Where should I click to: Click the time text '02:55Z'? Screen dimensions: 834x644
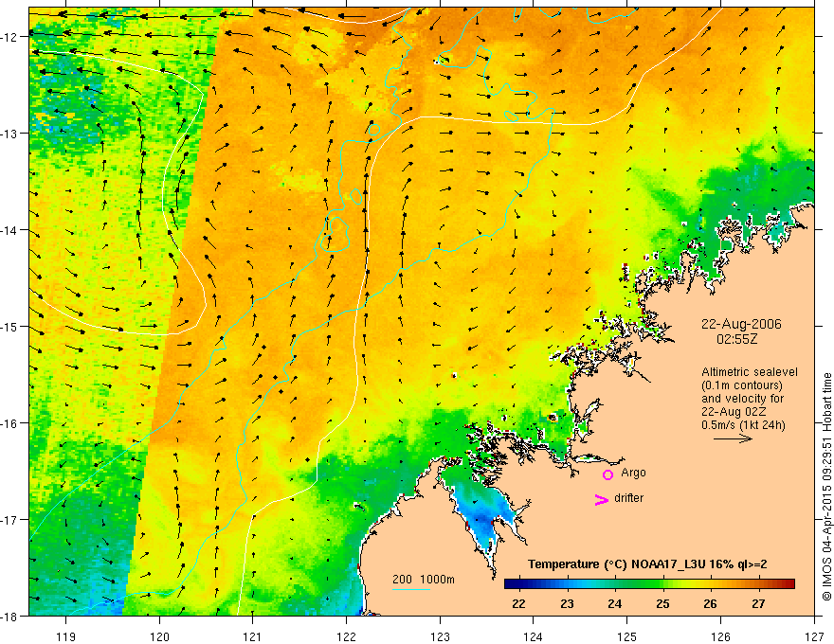pyautogui.click(x=737, y=338)
